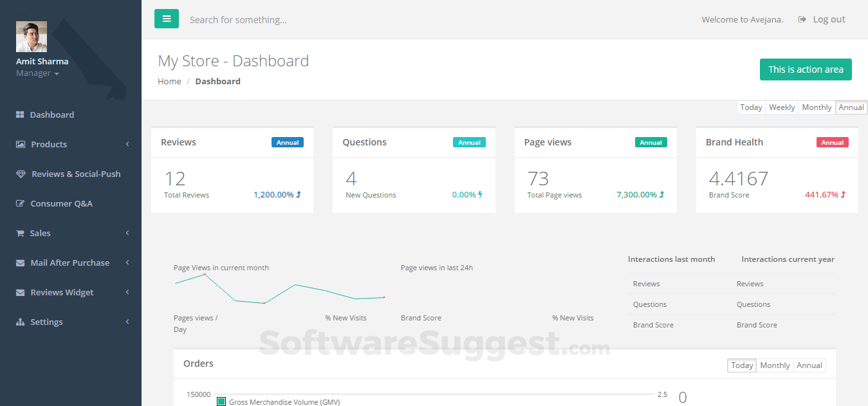Open the Home breadcrumb link
The width and height of the screenshot is (868, 406).
tap(169, 81)
